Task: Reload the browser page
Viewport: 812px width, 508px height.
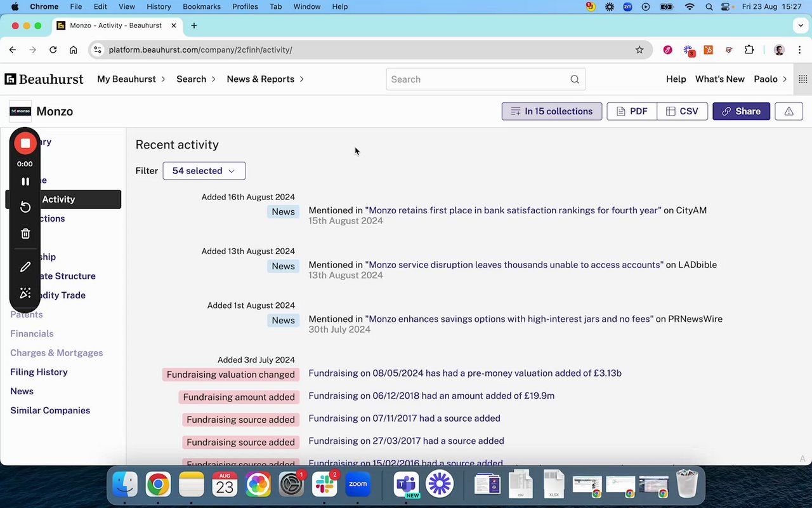Action: [x=53, y=50]
